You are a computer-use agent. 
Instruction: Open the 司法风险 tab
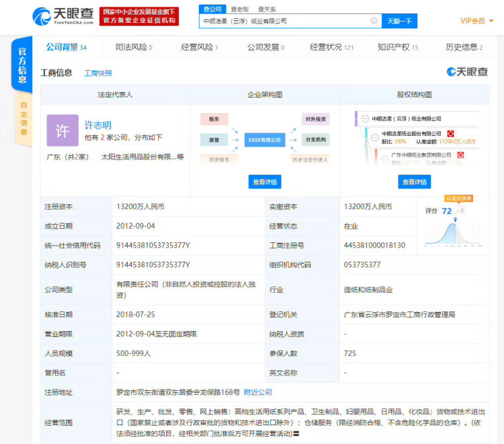point(134,47)
